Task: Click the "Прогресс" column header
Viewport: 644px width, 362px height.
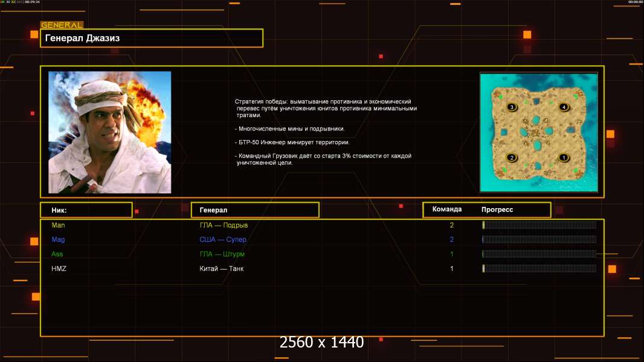Action: pyautogui.click(x=497, y=209)
